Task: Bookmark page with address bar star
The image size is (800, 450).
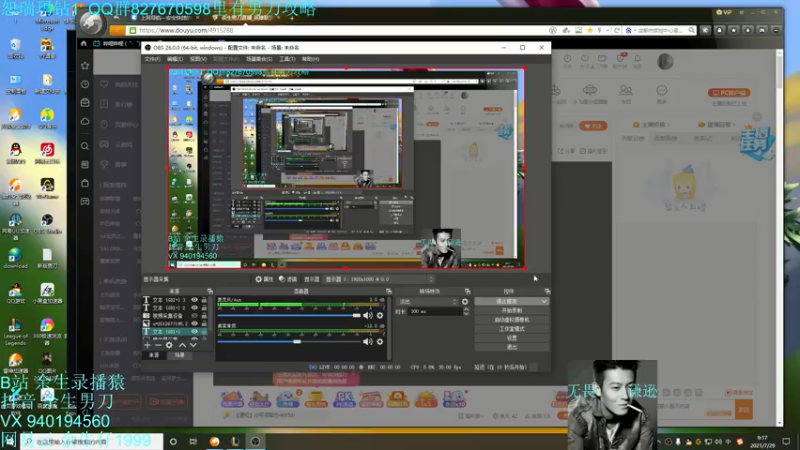Action: pyautogui.click(x=590, y=31)
